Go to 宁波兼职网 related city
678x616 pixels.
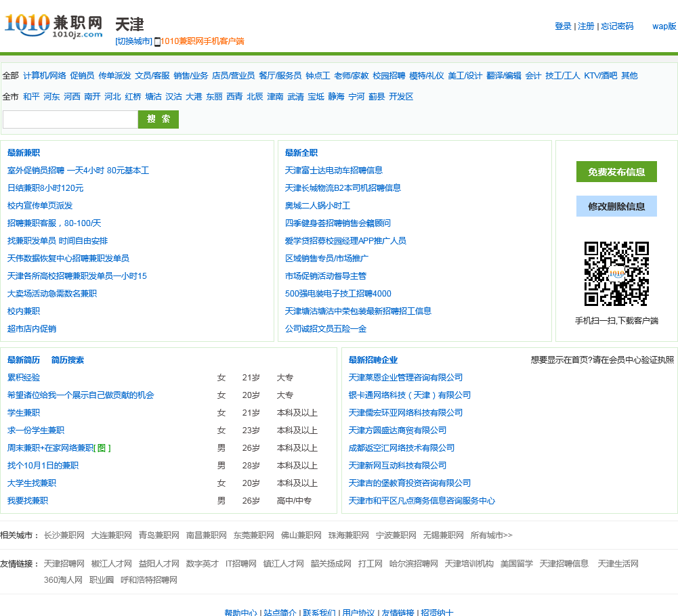pos(396,535)
